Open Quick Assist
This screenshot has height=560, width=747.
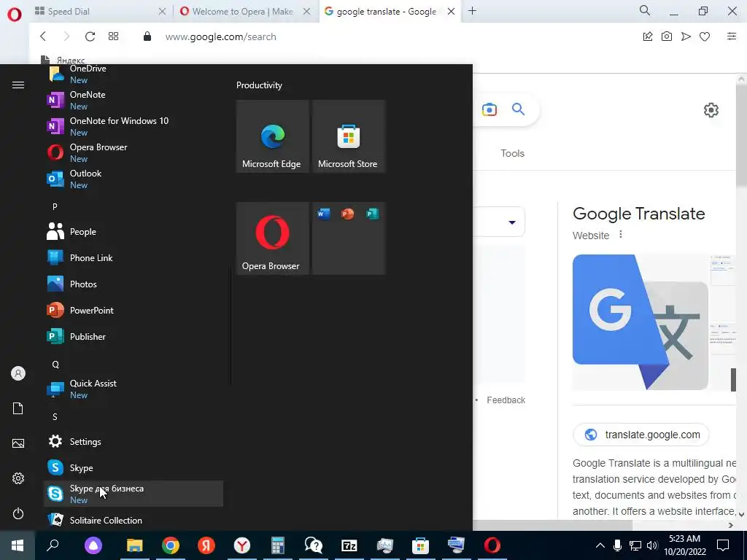coord(133,389)
